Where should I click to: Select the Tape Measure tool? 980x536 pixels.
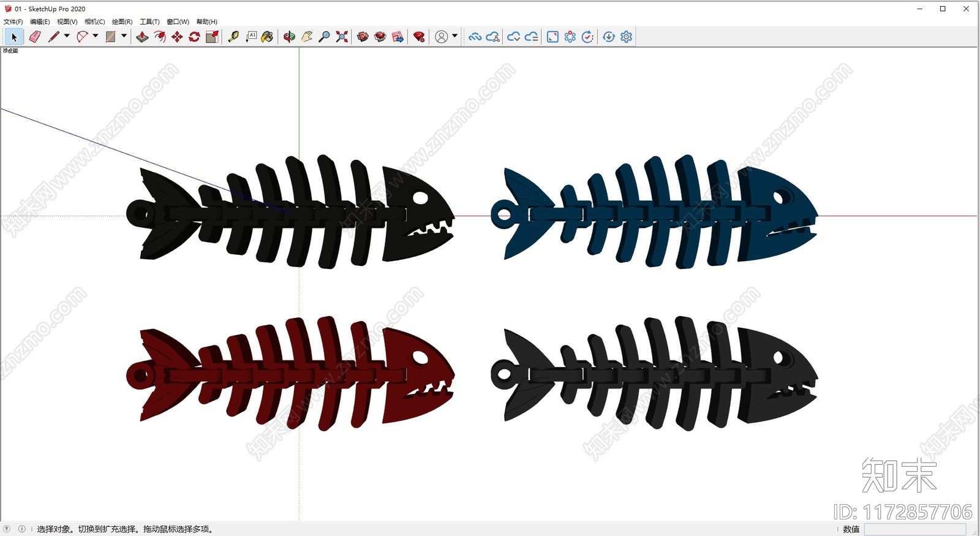coord(233,37)
